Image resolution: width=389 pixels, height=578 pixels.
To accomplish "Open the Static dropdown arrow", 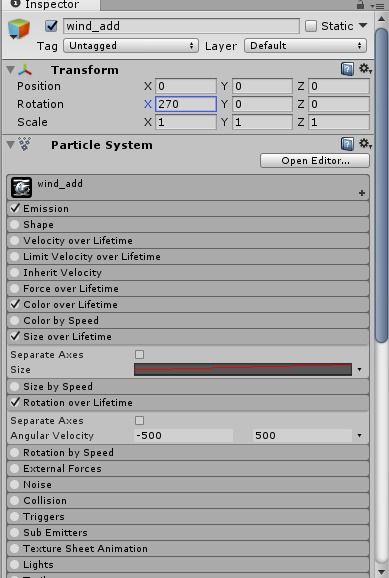I will point(363,25).
